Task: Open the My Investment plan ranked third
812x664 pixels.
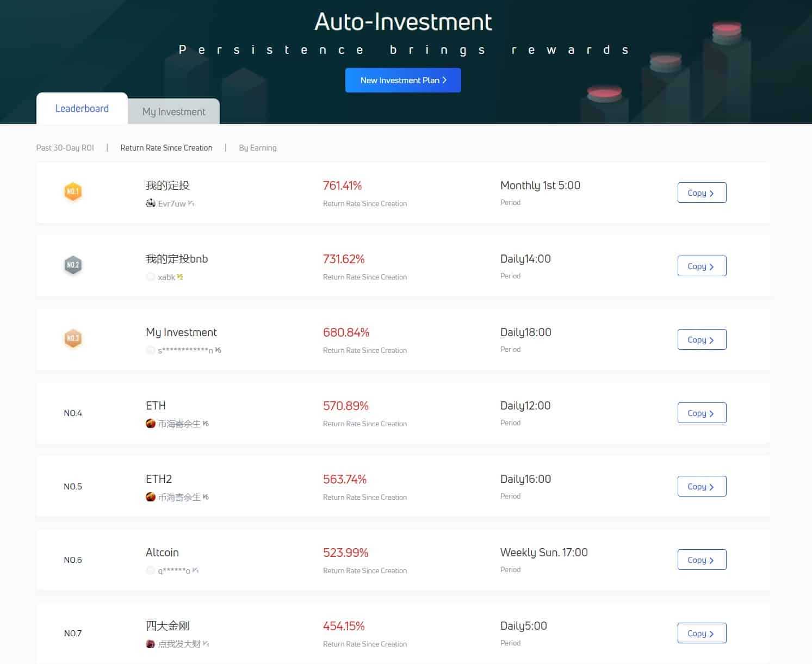Action: pos(181,332)
